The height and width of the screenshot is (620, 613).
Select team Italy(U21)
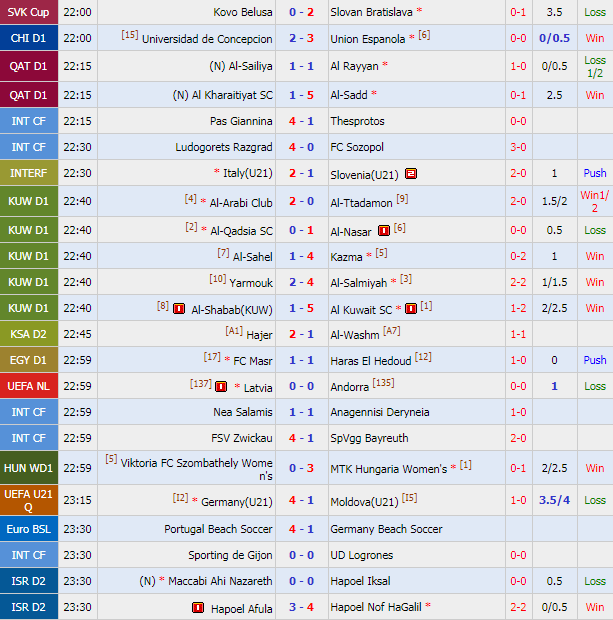click(248, 173)
